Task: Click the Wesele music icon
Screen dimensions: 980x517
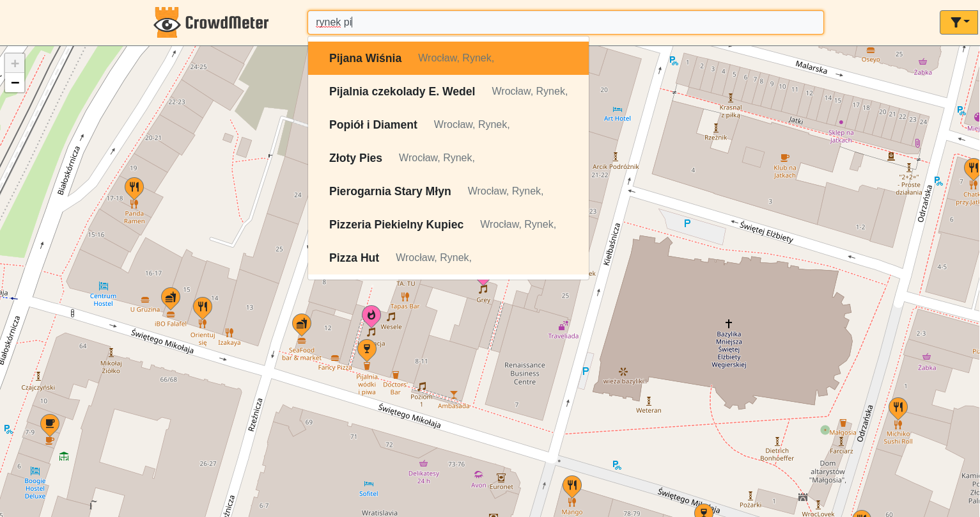Action: (x=391, y=317)
